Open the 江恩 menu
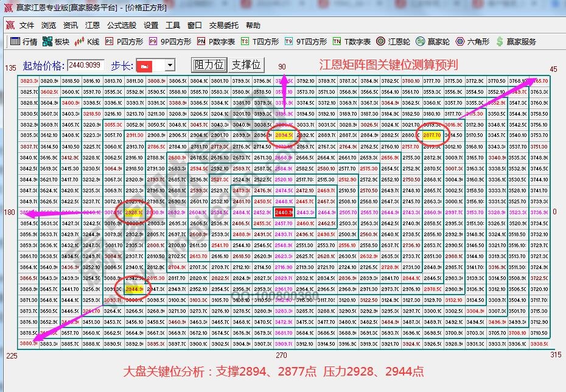566x392 pixels. [93, 26]
